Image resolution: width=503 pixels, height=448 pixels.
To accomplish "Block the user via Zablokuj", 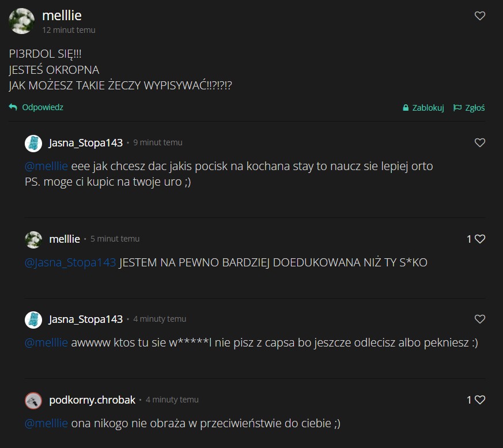I will (x=428, y=108).
